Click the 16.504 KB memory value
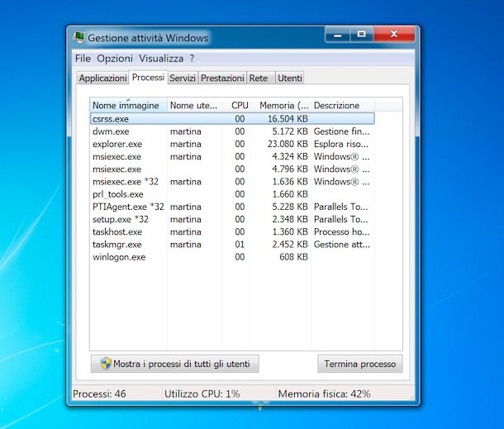The height and width of the screenshot is (429, 504). pyautogui.click(x=288, y=119)
